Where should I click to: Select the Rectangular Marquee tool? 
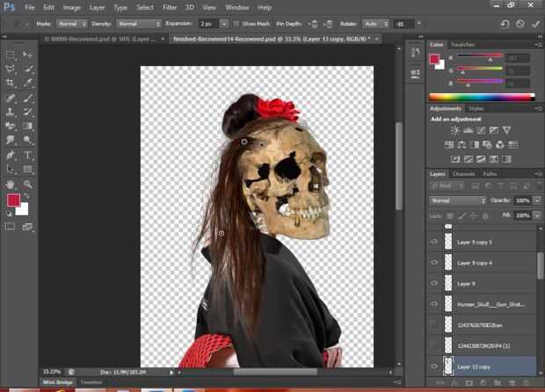(10, 54)
